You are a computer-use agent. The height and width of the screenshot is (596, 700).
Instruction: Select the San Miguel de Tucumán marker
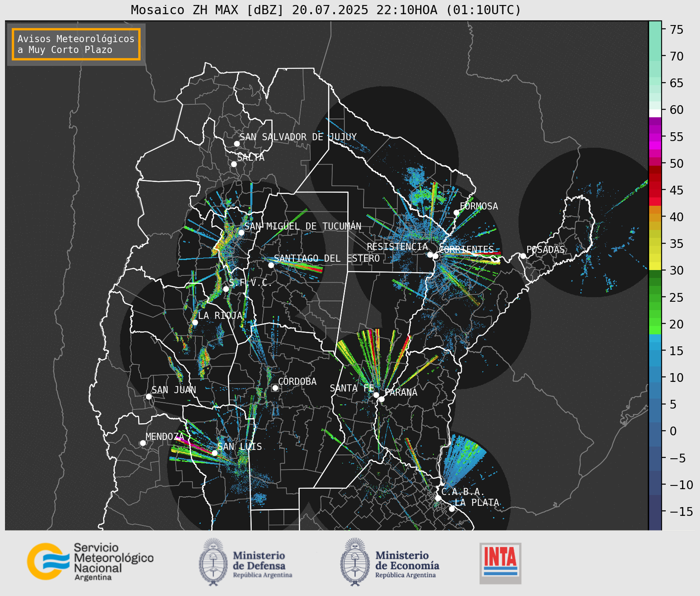pos(241,232)
